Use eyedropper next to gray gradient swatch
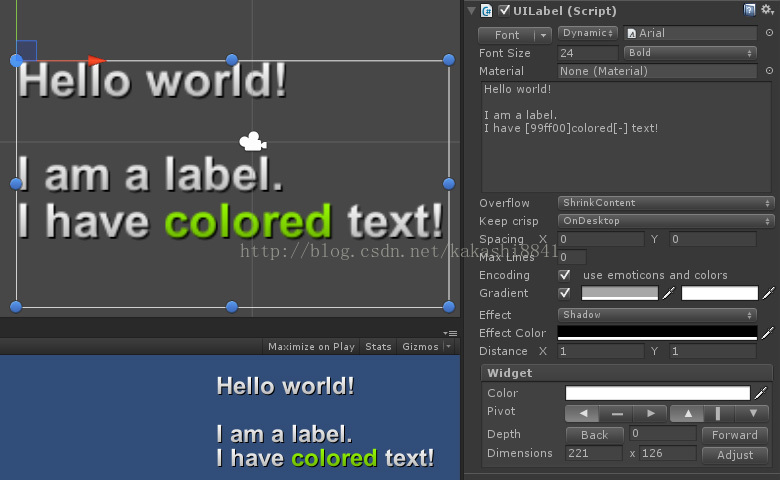The height and width of the screenshot is (480, 780). click(x=669, y=293)
